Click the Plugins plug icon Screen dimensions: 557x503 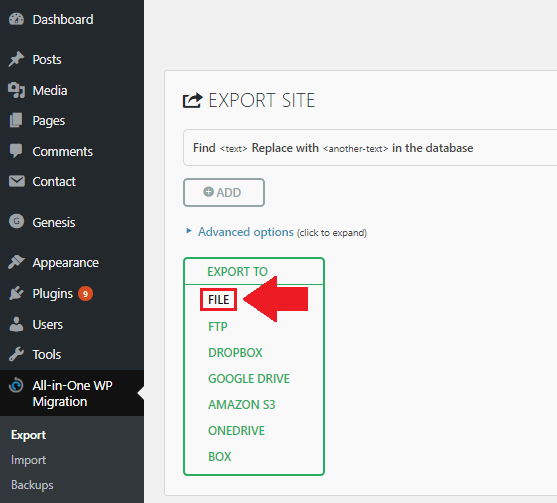(x=16, y=293)
